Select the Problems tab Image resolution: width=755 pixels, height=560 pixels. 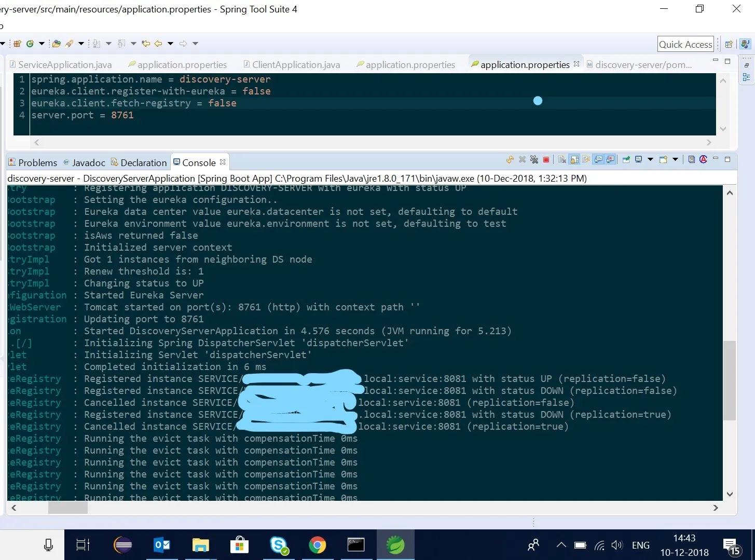click(x=33, y=162)
